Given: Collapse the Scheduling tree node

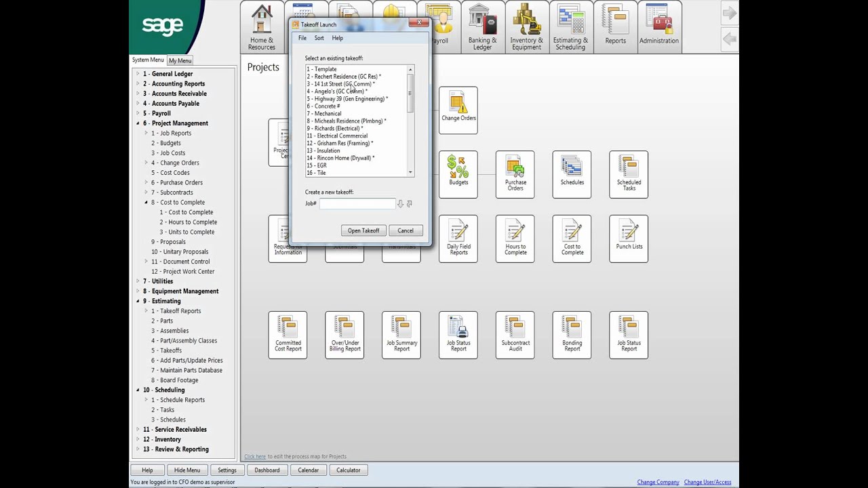Looking at the screenshot, I should pyautogui.click(x=138, y=390).
